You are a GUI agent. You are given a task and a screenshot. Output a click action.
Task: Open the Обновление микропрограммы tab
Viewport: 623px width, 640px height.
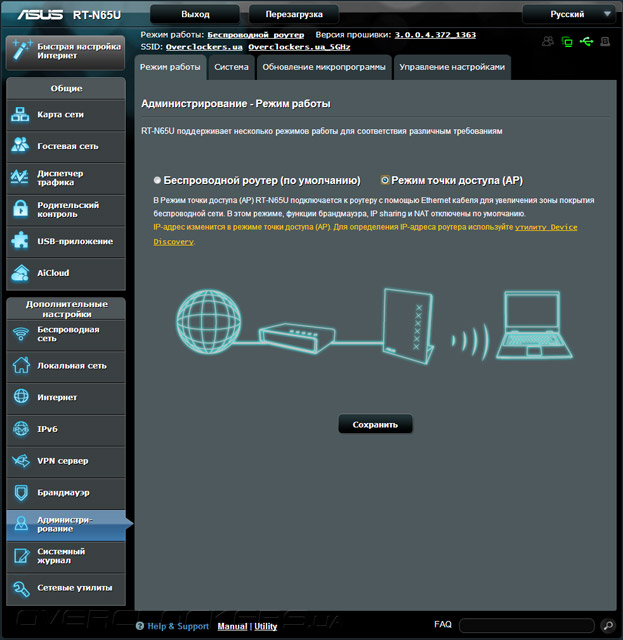click(x=324, y=67)
